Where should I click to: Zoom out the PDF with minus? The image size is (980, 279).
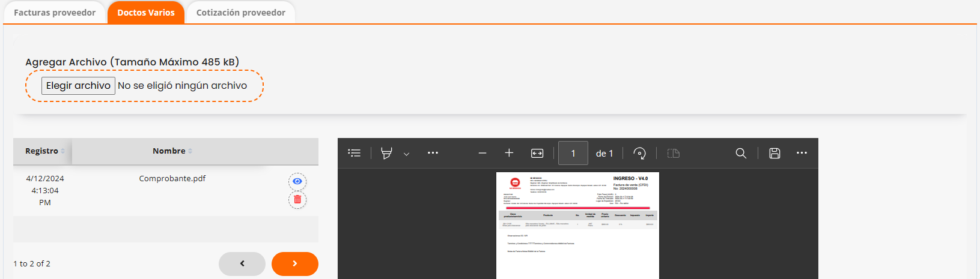[482, 153]
